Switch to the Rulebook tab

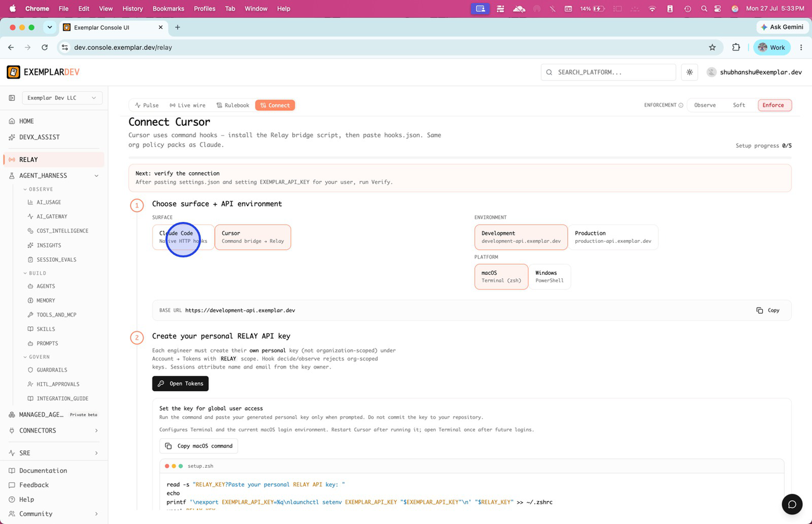point(233,105)
